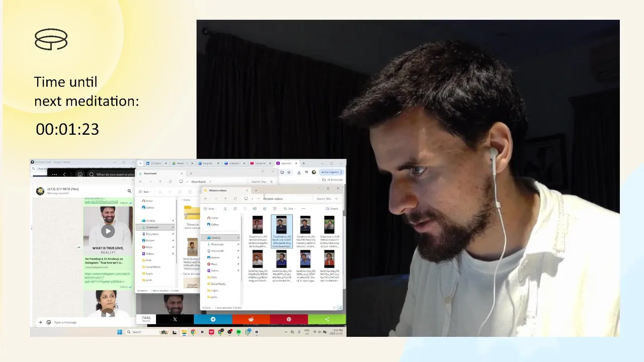Click the Copy icon in Wisdom videos toolbar
644x362 pixels.
235,208
